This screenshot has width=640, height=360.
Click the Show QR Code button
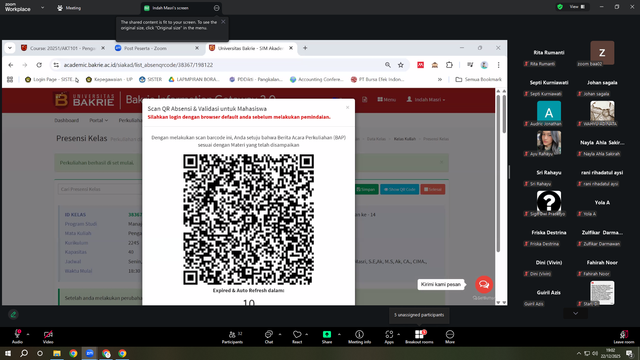[400, 189]
